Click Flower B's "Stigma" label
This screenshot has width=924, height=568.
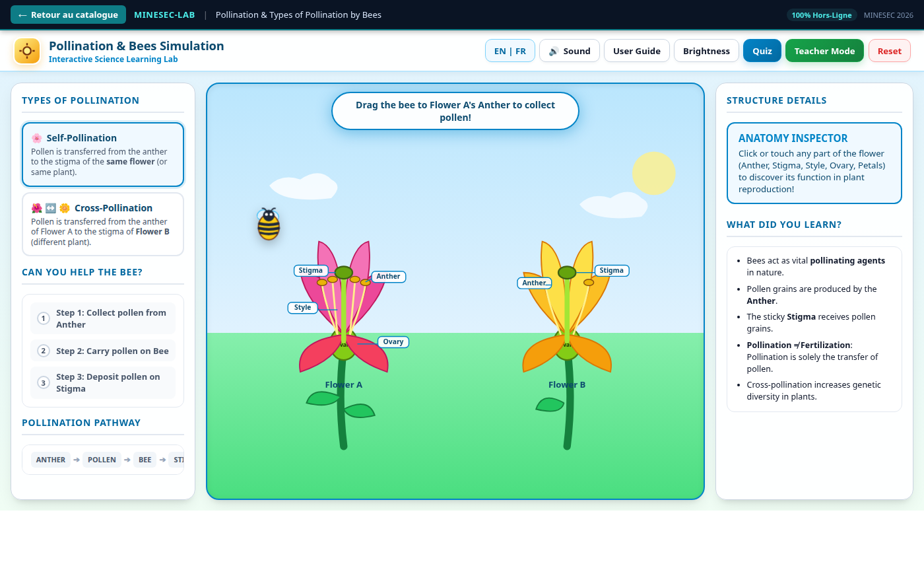(612, 271)
